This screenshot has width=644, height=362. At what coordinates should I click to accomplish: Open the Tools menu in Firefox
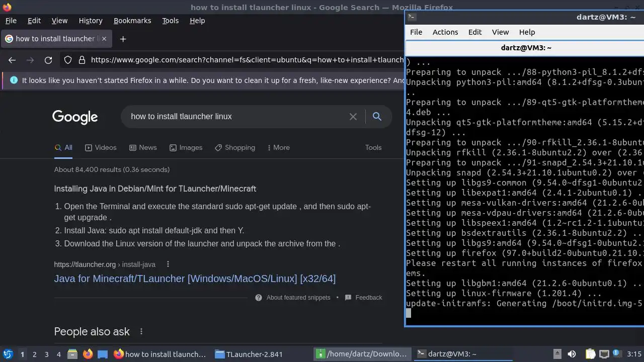(171, 21)
